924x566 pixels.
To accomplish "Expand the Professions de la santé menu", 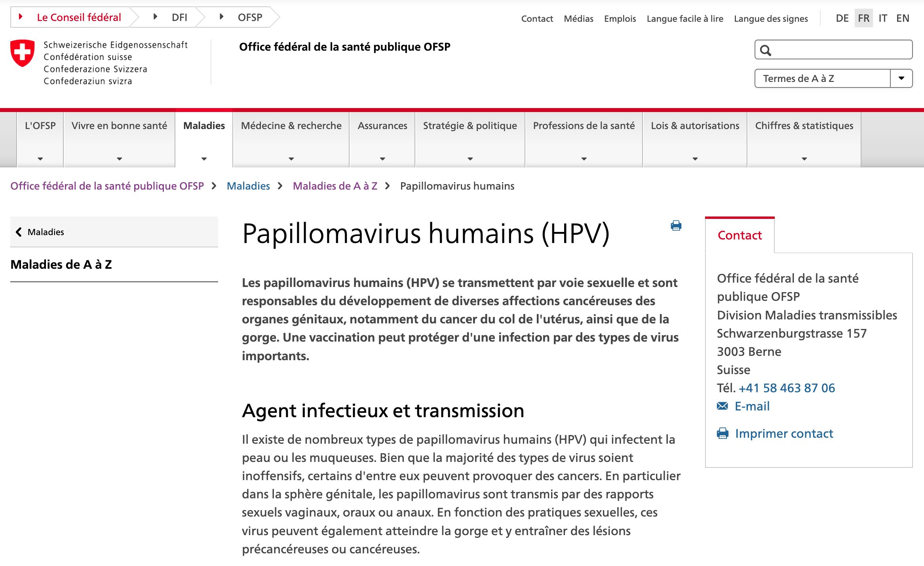I will (x=584, y=159).
